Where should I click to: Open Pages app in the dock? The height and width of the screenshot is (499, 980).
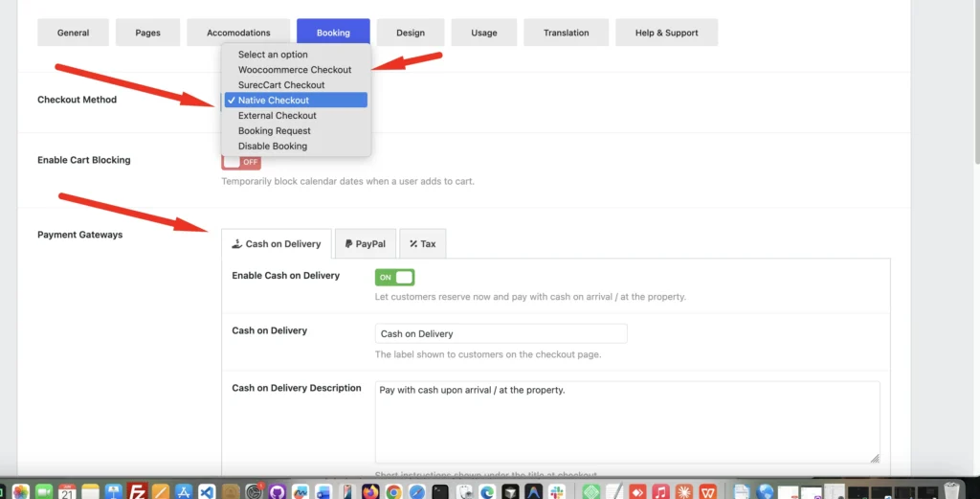[161, 491]
